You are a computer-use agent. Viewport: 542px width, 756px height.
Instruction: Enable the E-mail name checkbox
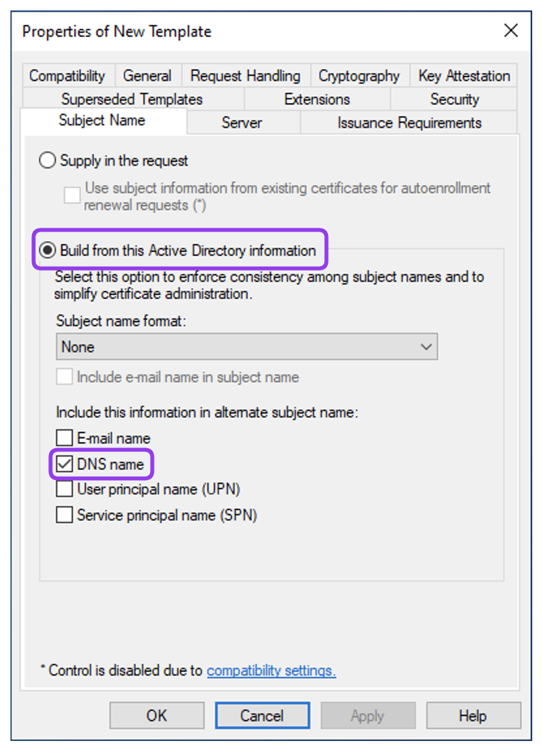pos(64,438)
